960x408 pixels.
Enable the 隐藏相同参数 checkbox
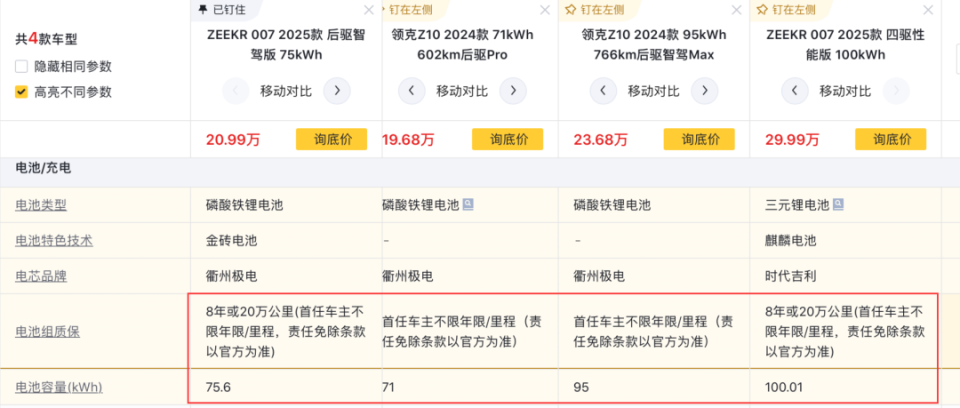21,67
